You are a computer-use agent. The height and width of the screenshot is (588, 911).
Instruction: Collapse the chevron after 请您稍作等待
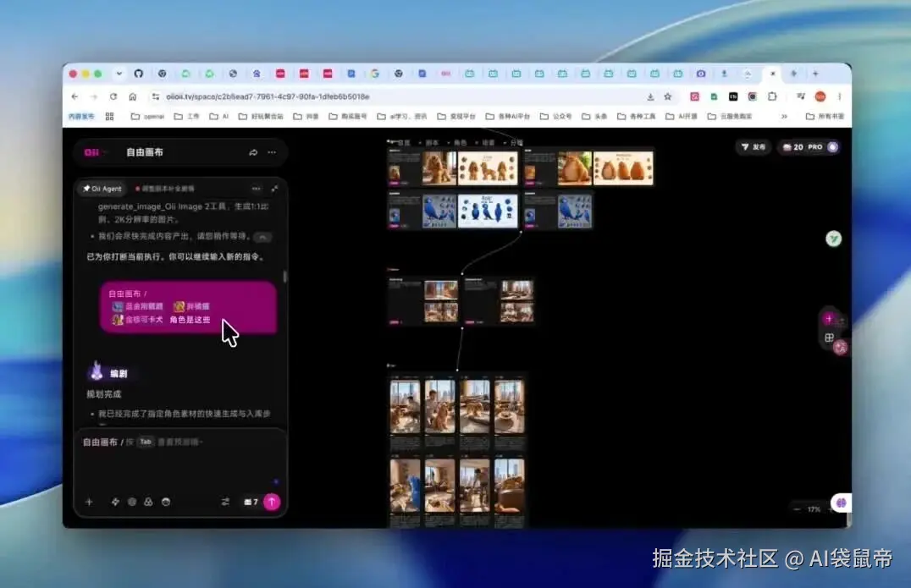point(262,237)
